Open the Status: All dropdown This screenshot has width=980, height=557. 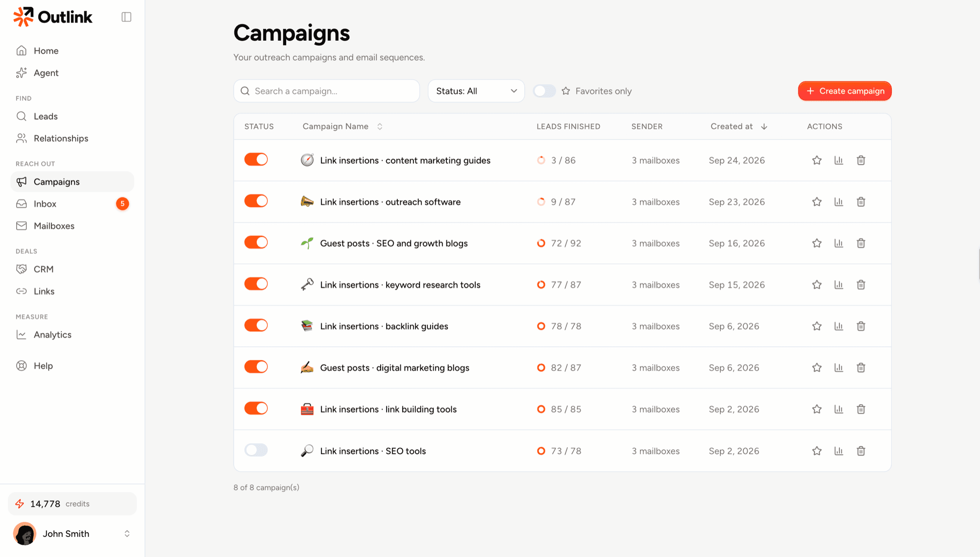tap(476, 91)
